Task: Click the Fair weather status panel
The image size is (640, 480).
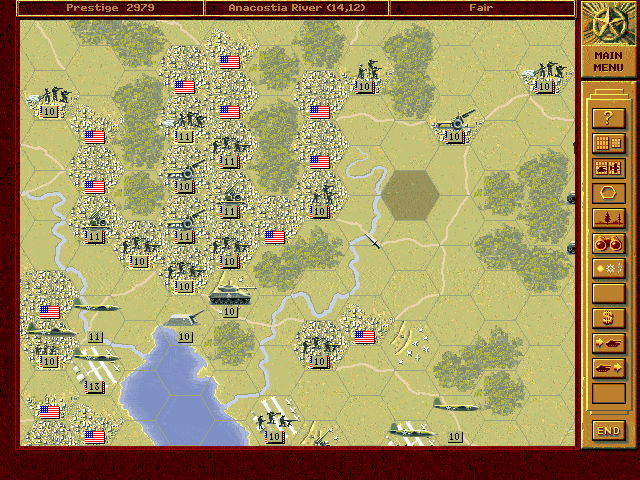Action: point(482,8)
